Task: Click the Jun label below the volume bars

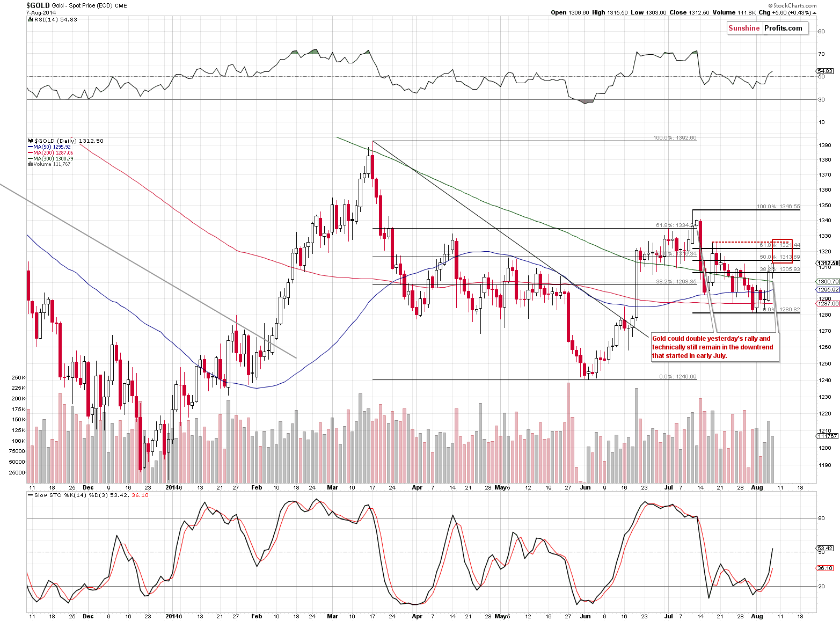Action: click(x=586, y=488)
